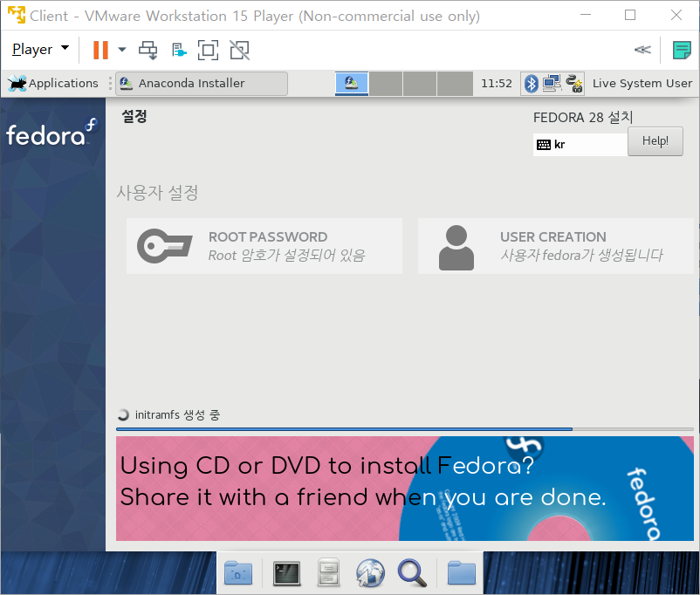
Task: Select the Anaconda Installer taskbar button
Action: [x=202, y=84]
